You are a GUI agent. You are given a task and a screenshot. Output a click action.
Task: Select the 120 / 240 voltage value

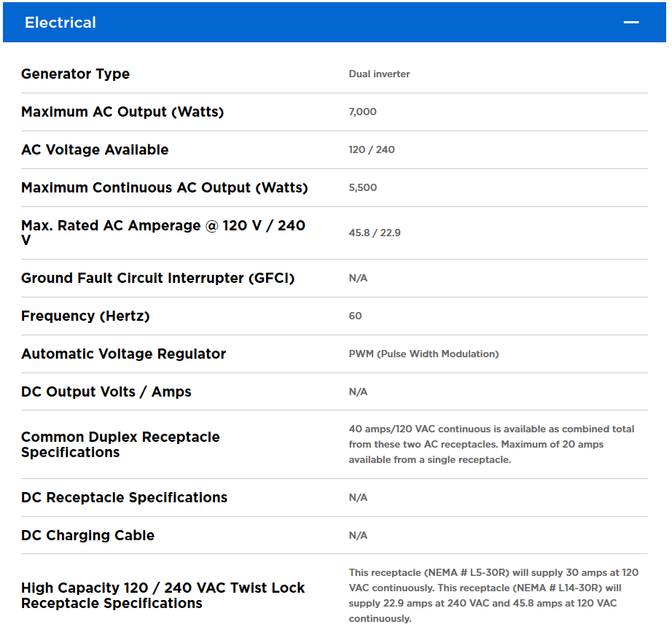click(372, 150)
